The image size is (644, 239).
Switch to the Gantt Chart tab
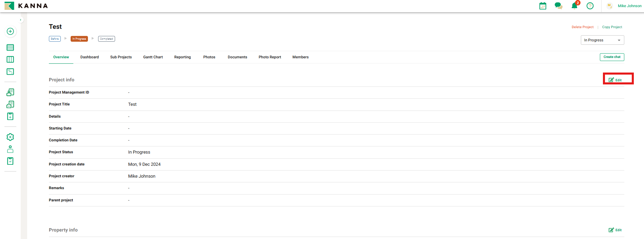pyautogui.click(x=153, y=57)
